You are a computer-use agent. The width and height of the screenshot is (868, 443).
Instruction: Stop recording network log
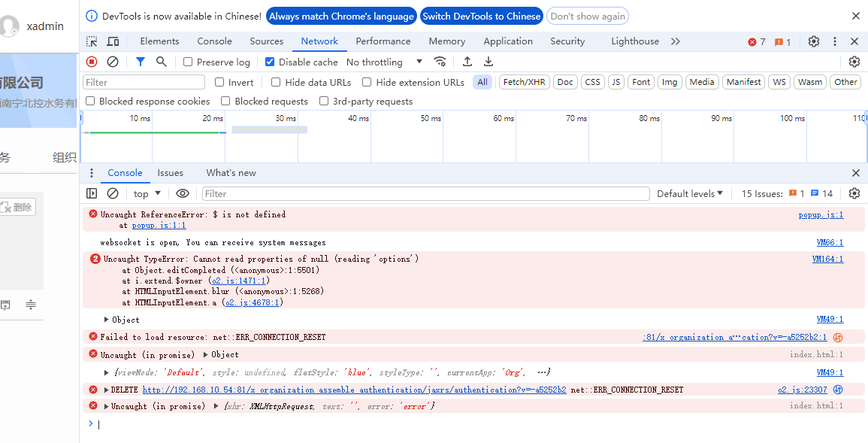92,62
